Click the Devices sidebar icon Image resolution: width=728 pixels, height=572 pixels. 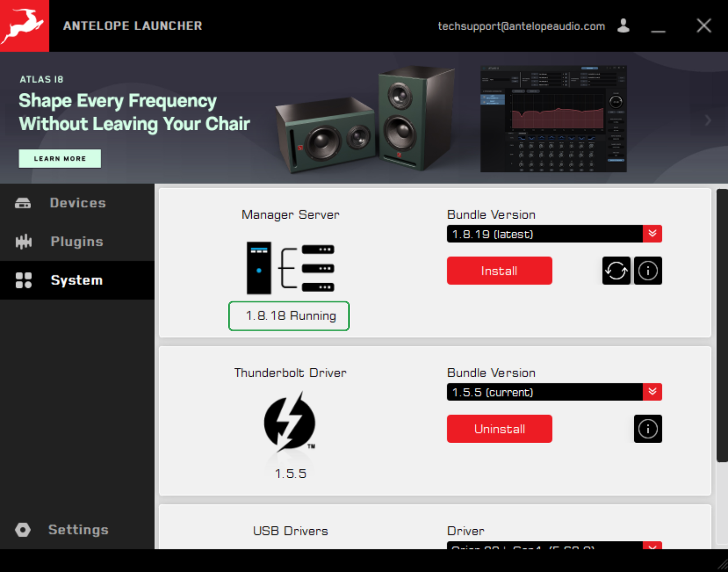click(23, 203)
